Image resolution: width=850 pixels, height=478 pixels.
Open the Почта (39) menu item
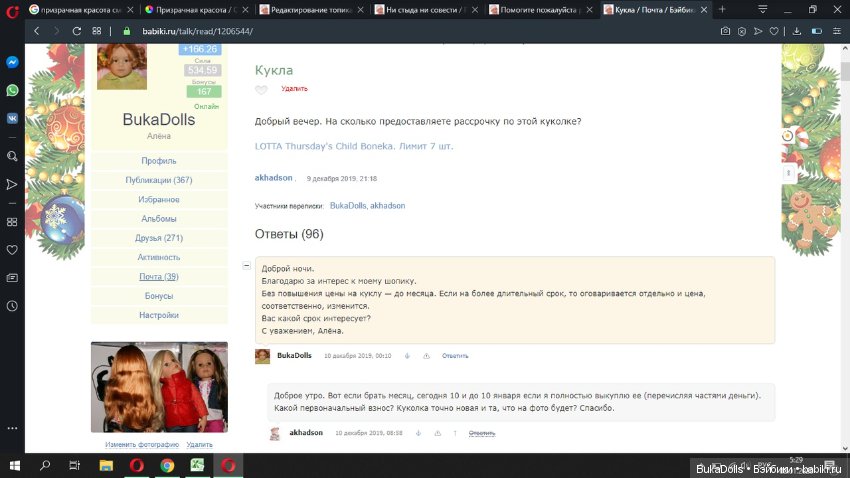[x=158, y=277]
